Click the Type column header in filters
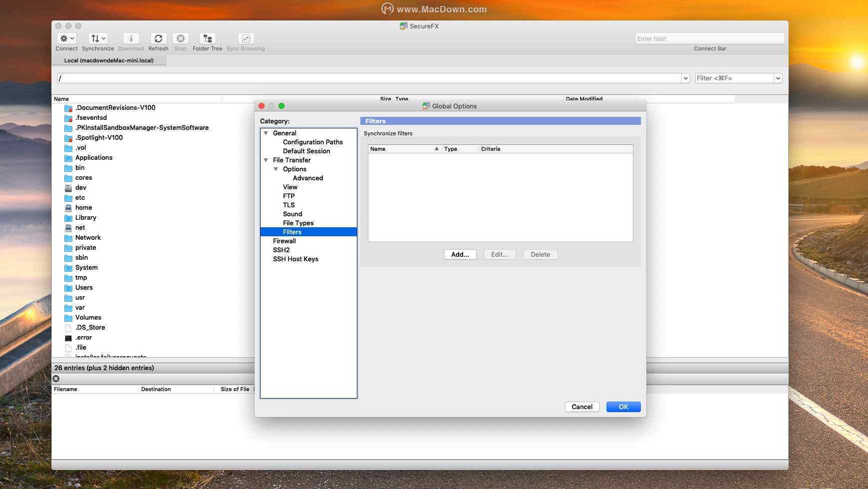 click(460, 148)
